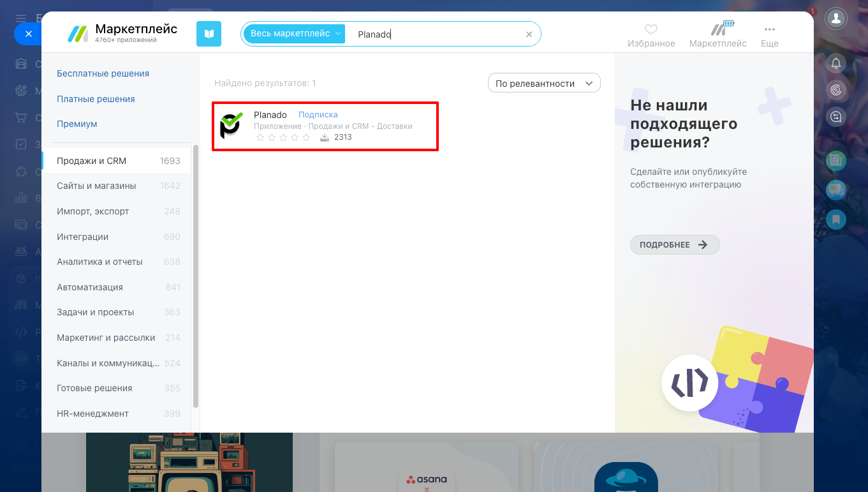
Task: Open Бесплатные решения link
Action: pyautogui.click(x=103, y=73)
